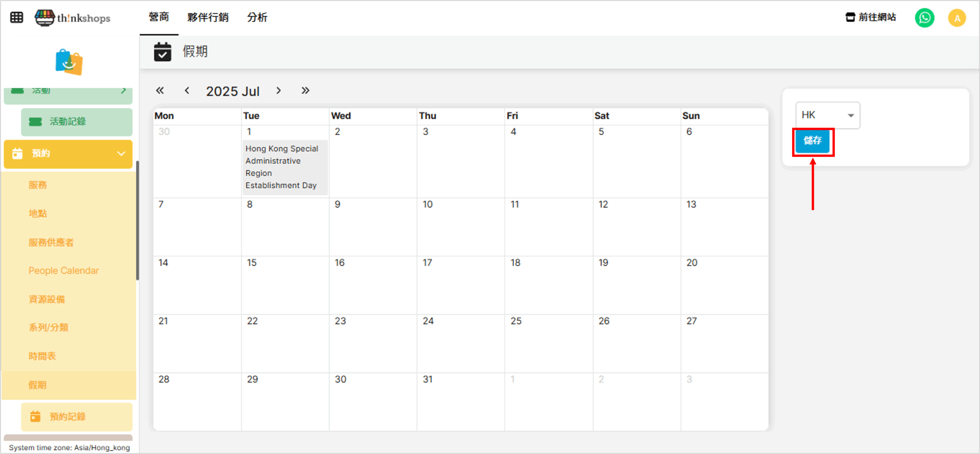Expand the 活動 sidebar section
Image resolution: width=980 pixels, height=454 pixels.
coord(68,92)
